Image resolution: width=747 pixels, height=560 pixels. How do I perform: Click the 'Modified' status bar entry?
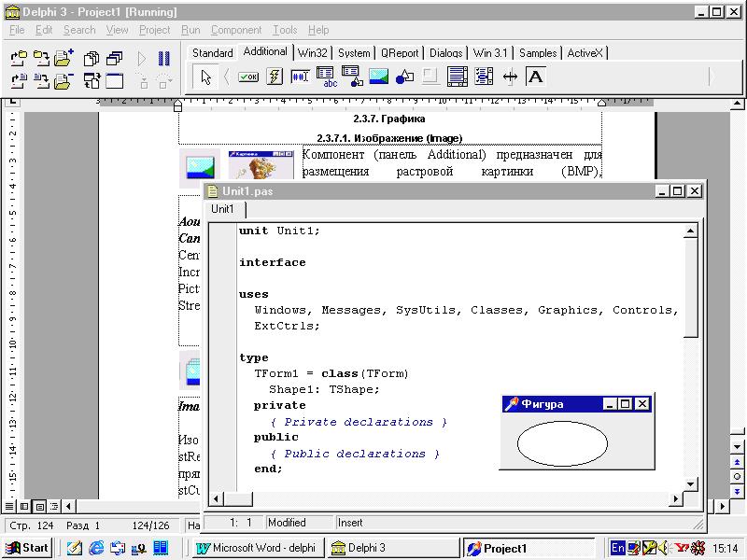pyautogui.click(x=287, y=523)
